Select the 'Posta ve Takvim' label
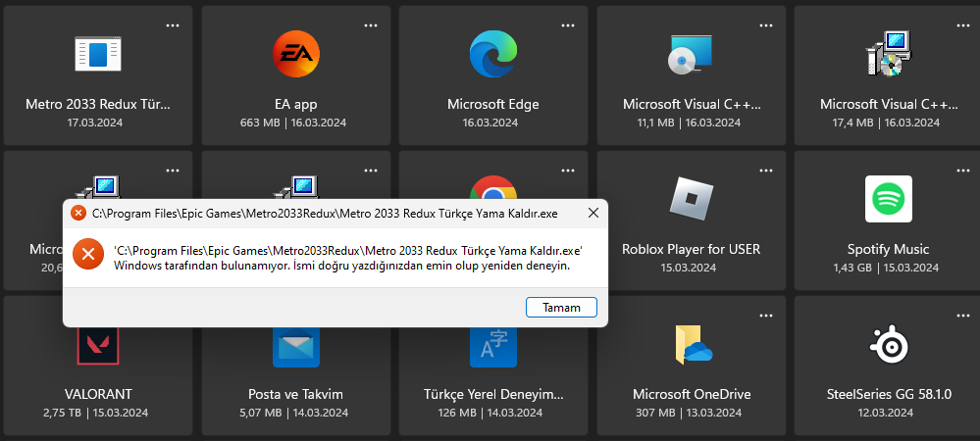Viewport: 980px width, 441px height. (295, 394)
